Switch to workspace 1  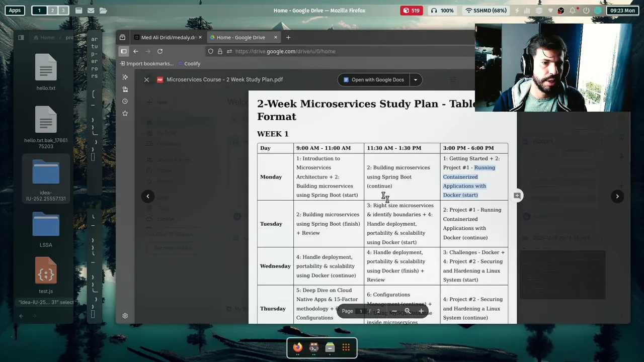click(x=39, y=10)
